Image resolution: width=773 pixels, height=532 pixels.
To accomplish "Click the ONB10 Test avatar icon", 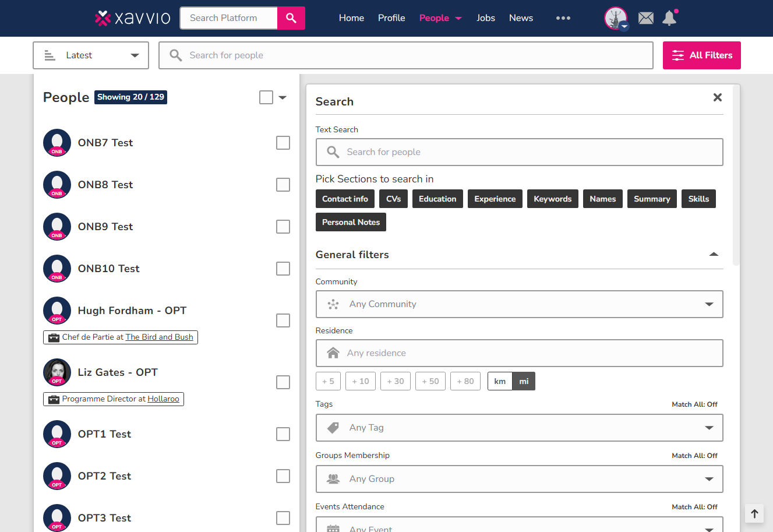I will (x=57, y=269).
